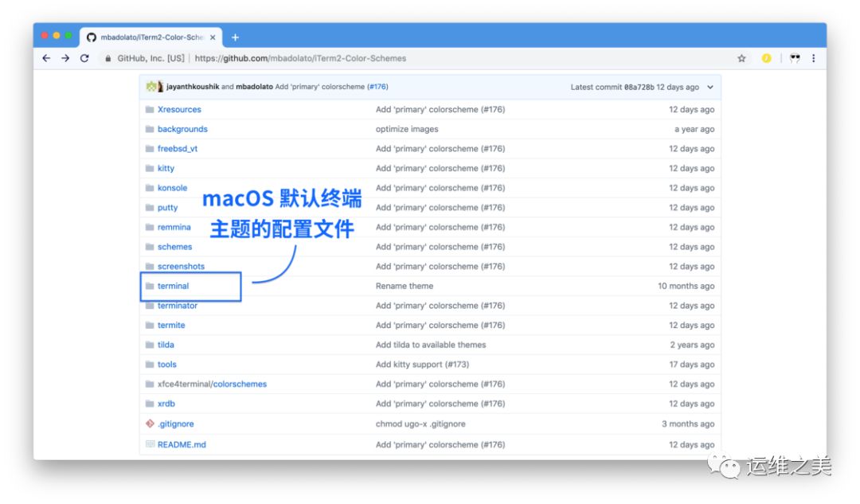
Task: Click folder icon beside backgrounds
Action: click(x=150, y=129)
